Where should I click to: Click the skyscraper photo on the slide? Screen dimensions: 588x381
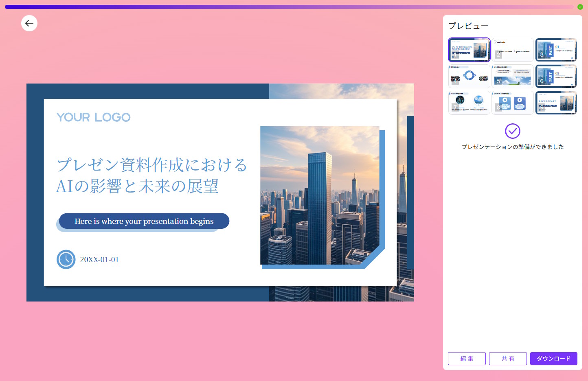(320, 195)
